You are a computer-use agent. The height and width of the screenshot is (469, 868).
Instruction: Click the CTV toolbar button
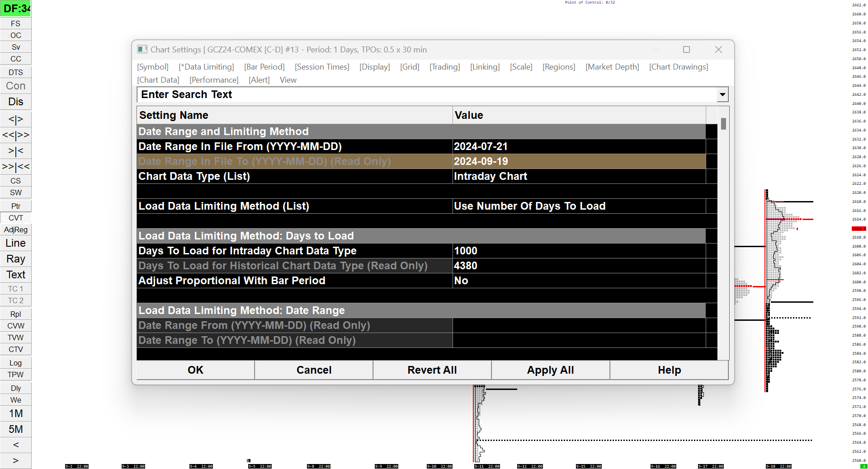point(15,349)
